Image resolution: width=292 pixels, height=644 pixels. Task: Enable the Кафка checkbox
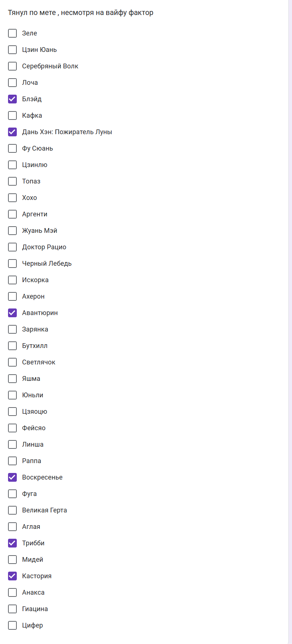(x=12, y=115)
